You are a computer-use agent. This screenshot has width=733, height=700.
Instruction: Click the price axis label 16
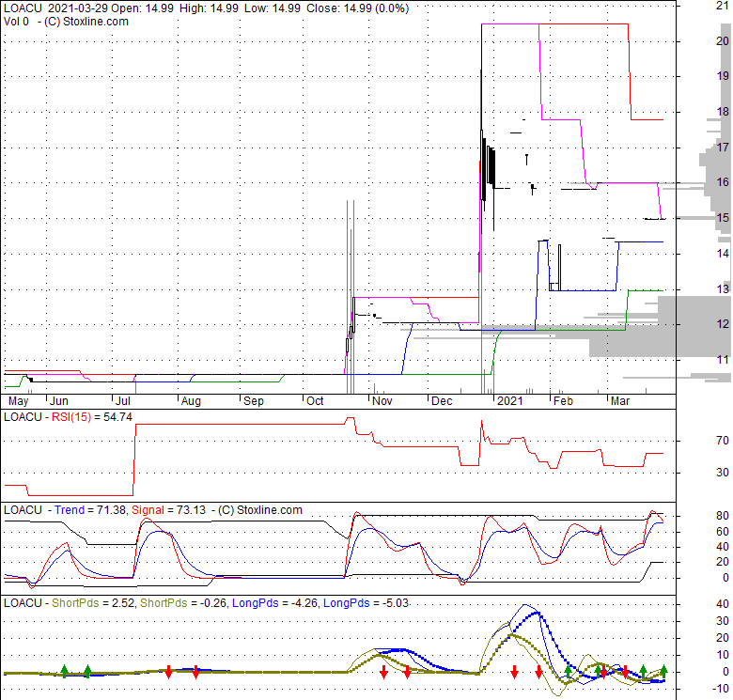coord(723,182)
